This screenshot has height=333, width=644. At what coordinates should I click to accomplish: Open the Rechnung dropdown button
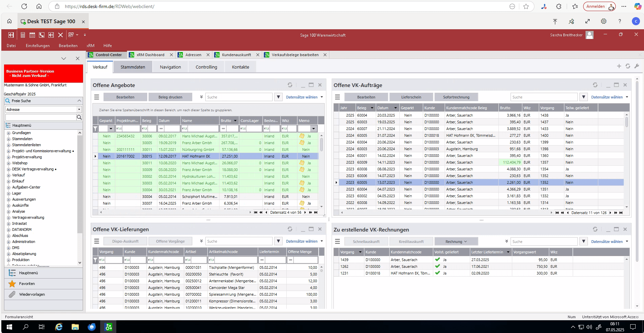(456, 242)
